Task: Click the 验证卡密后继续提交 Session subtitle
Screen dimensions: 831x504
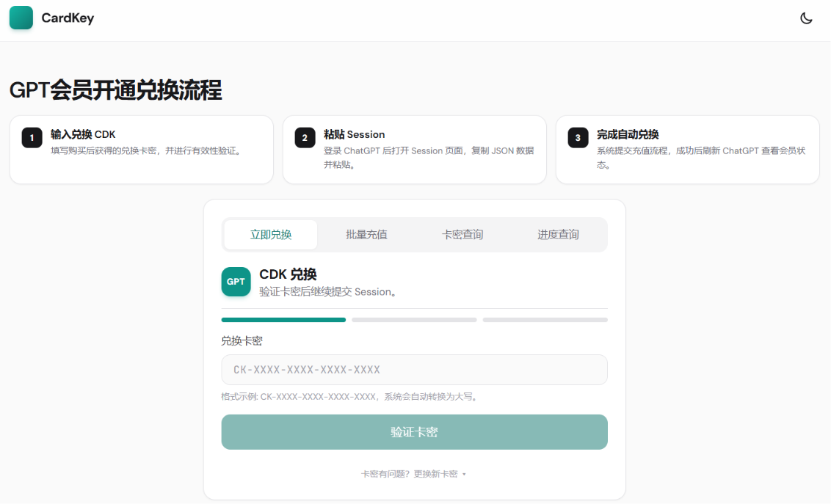Action: click(x=328, y=292)
